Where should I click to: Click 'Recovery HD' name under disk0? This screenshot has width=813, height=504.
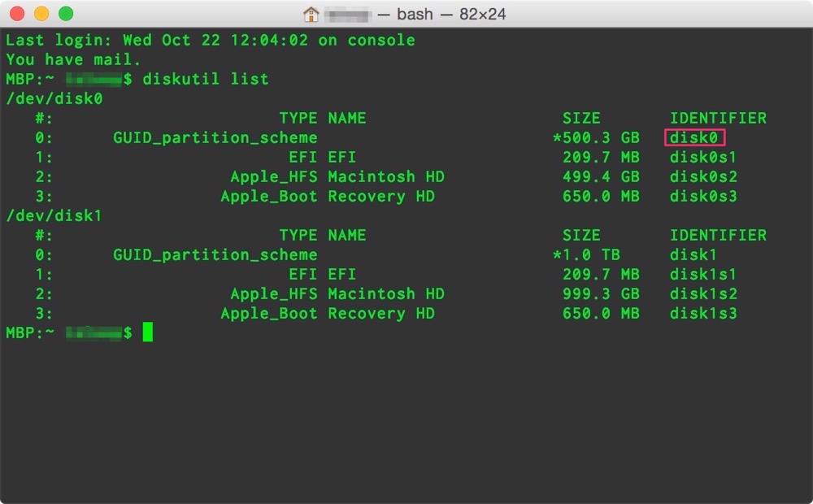(381, 196)
